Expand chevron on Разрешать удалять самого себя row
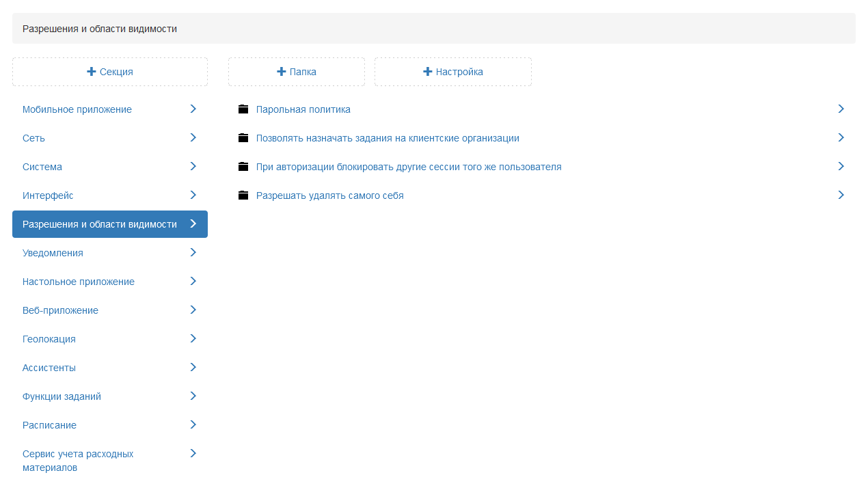 841,195
